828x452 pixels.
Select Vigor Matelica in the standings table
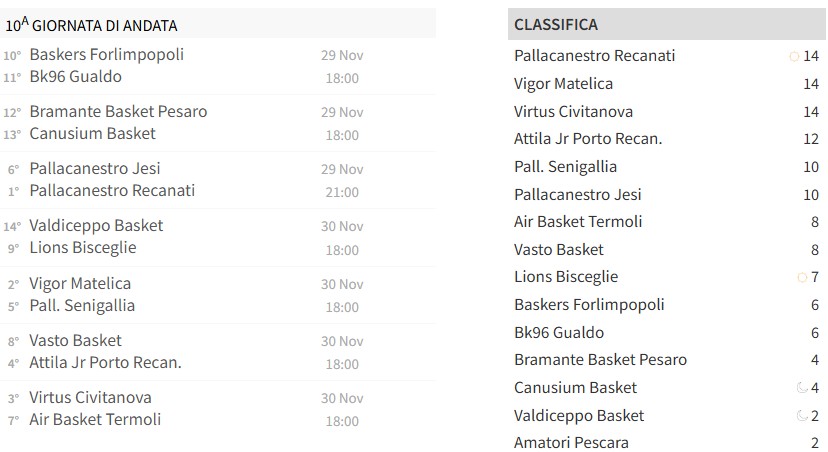click(563, 84)
